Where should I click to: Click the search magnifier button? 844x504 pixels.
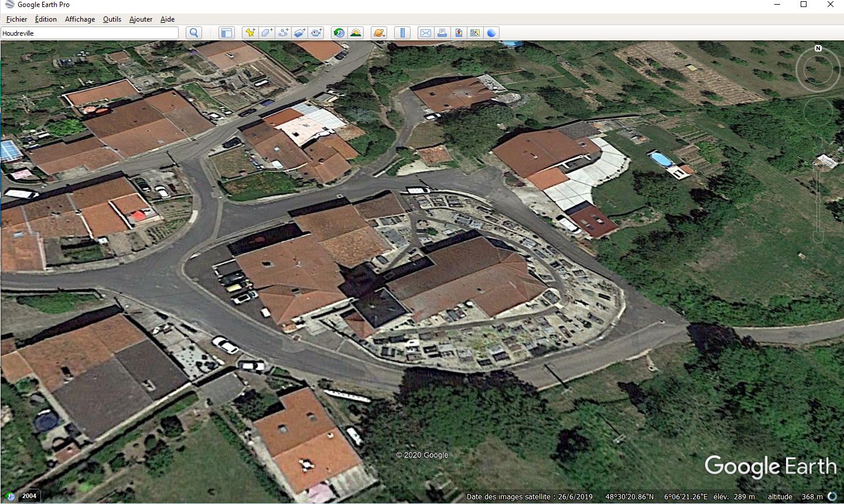[x=194, y=33]
